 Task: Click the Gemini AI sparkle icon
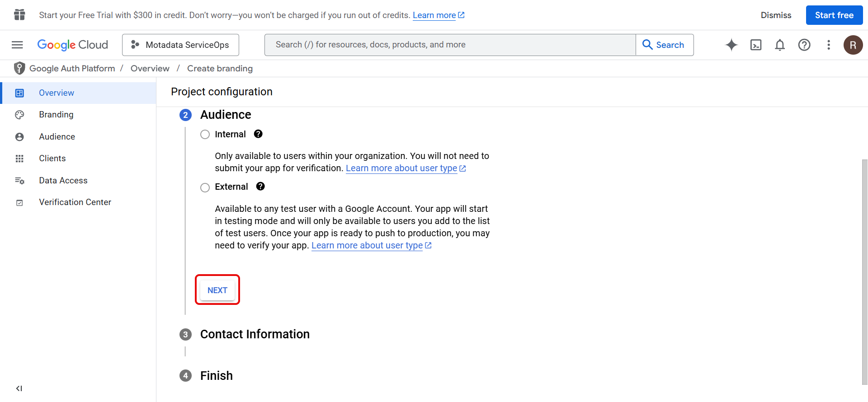(x=731, y=45)
